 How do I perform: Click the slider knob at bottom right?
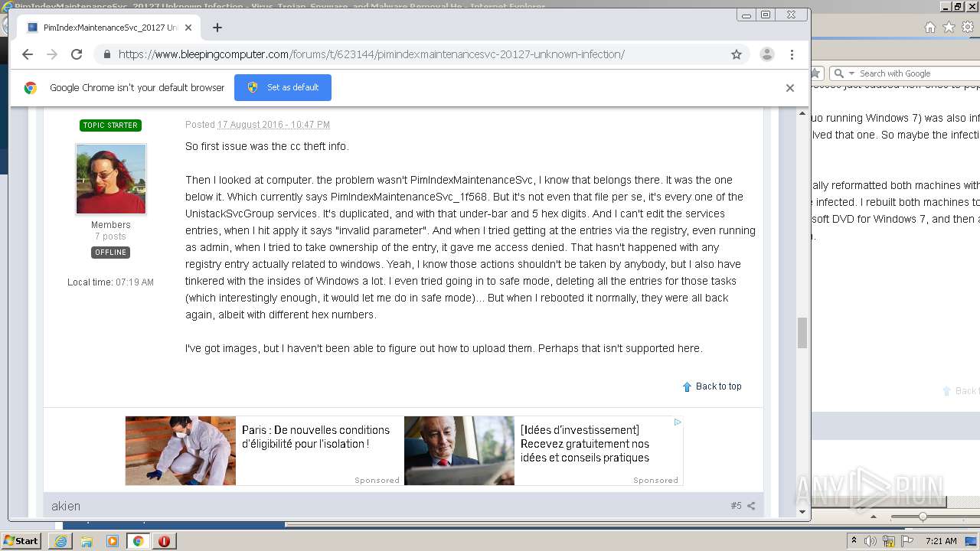[923, 517]
